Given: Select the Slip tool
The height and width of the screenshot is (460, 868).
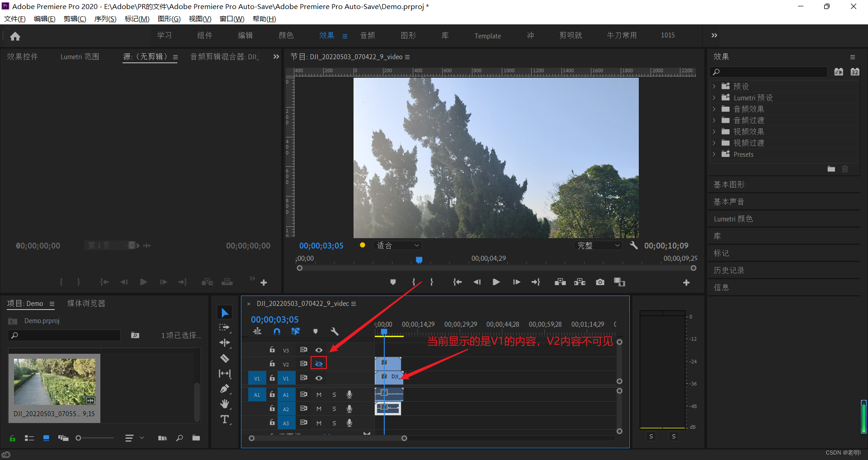Looking at the screenshot, I should [x=225, y=374].
